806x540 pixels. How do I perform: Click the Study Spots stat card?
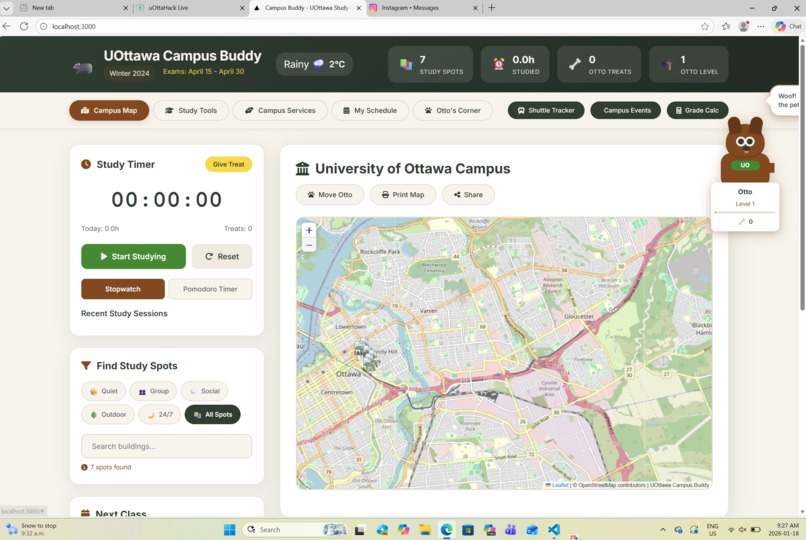pos(430,64)
